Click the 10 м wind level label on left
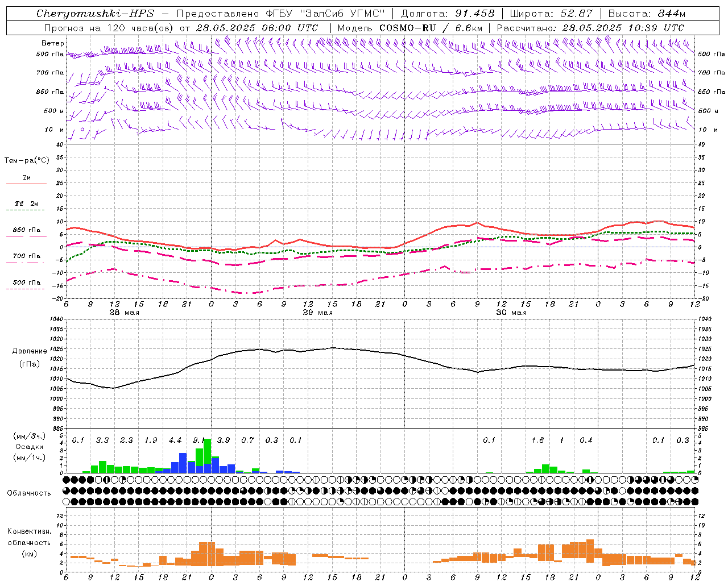The height and width of the screenshot is (582, 728). coord(55,130)
